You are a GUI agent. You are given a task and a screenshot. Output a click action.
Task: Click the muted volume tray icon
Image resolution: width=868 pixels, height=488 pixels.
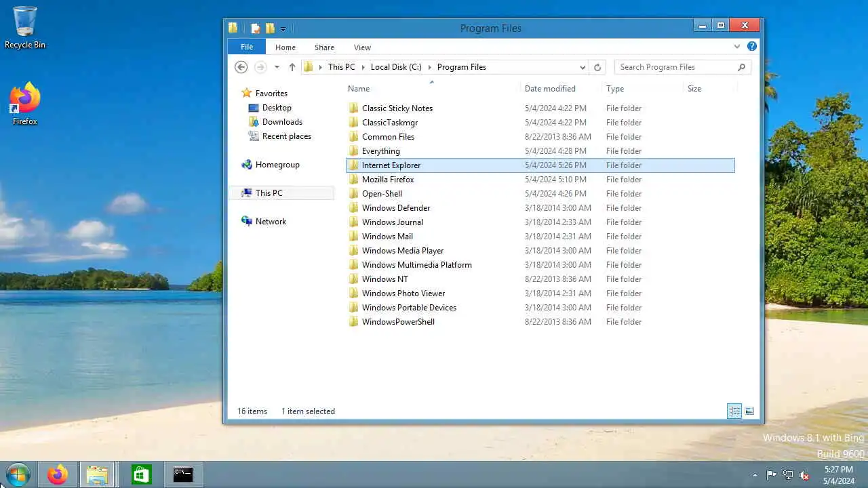(804, 475)
